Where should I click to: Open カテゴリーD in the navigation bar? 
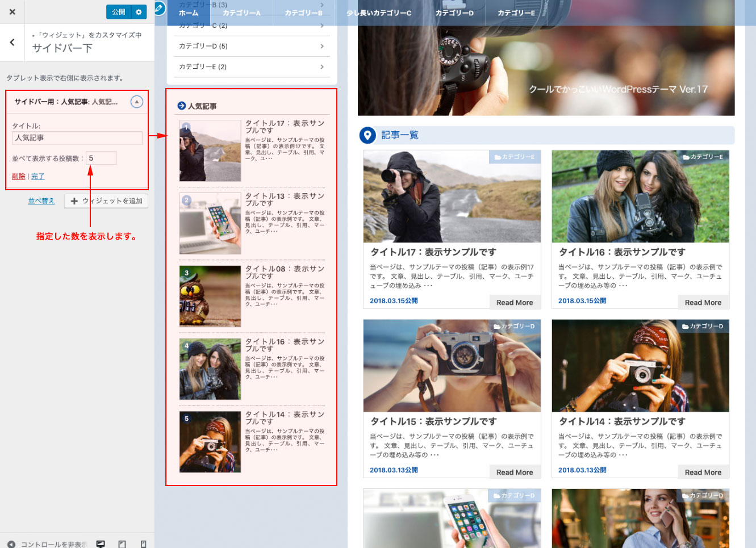(454, 12)
